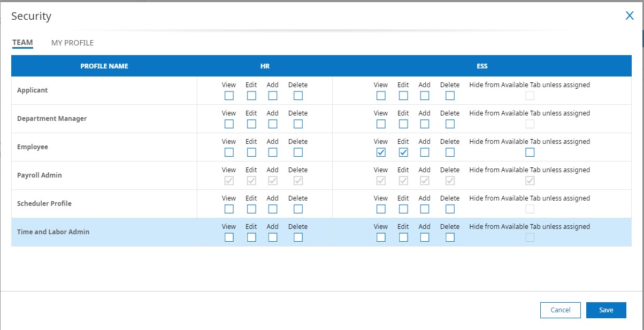Check ESS Edit for Department Manager
Image resolution: width=644 pixels, height=330 pixels.
pyautogui.click(x=403, y=124)
